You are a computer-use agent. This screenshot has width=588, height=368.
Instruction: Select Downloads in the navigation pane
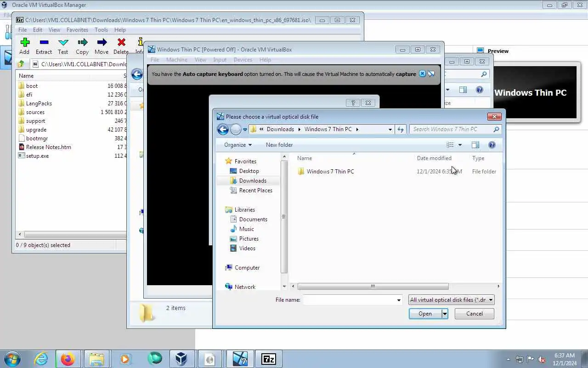[x=253, y=181]
